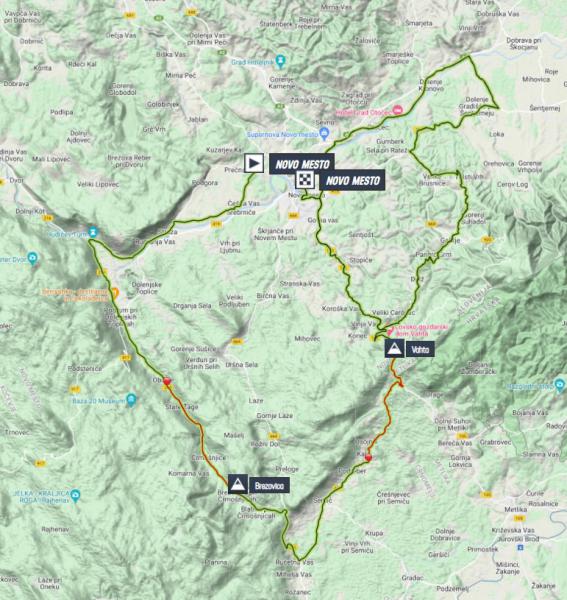Click the Dolenjske Toplice town label
Image resolution: width=567 pixels, height=600 pixels.
point(147,288)
